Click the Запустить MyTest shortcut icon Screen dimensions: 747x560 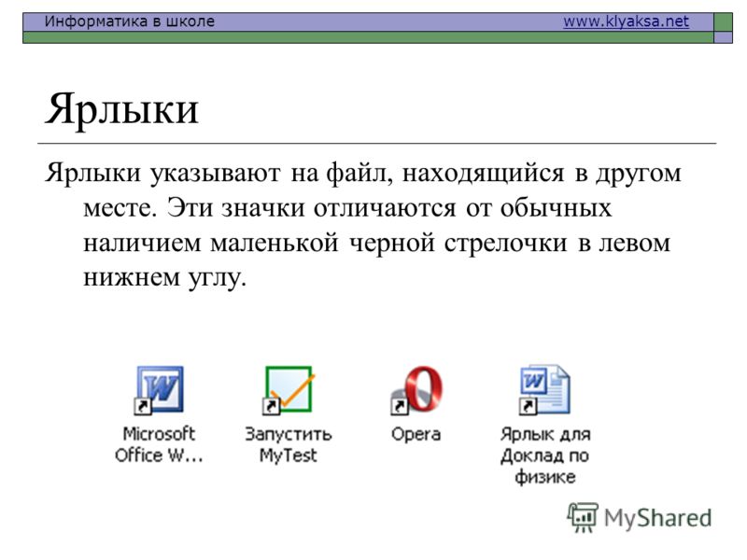288,390
